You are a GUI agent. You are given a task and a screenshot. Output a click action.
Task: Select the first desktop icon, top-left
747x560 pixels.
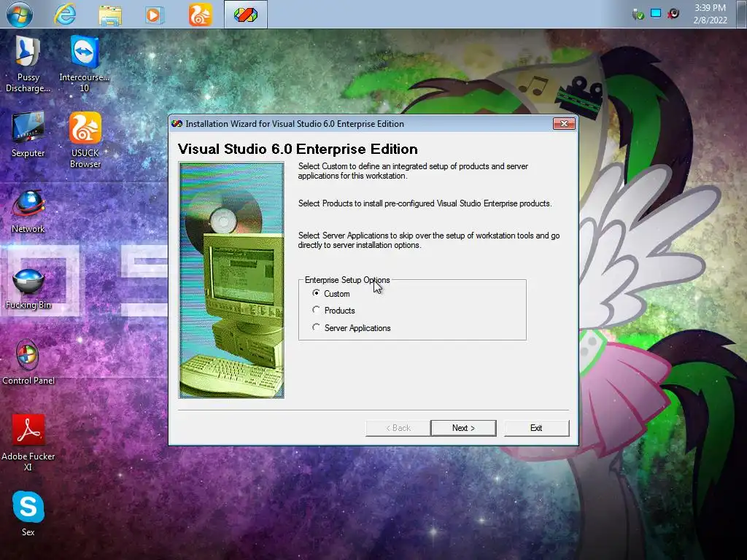pyautogui.click(x=28, y=64)
